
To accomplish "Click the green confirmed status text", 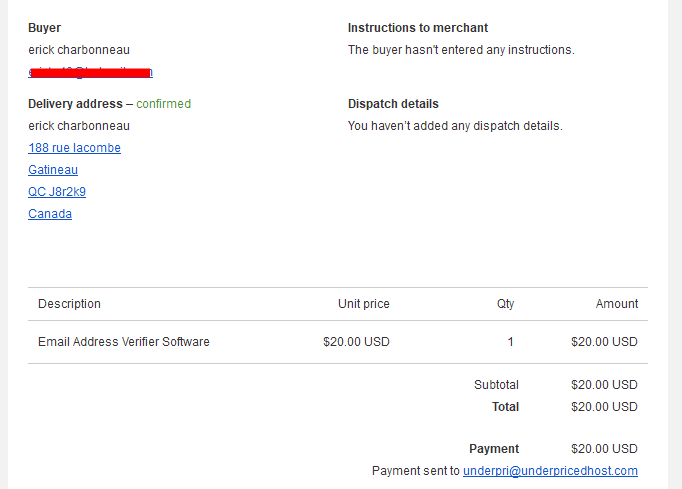I will tap(164, 104).
